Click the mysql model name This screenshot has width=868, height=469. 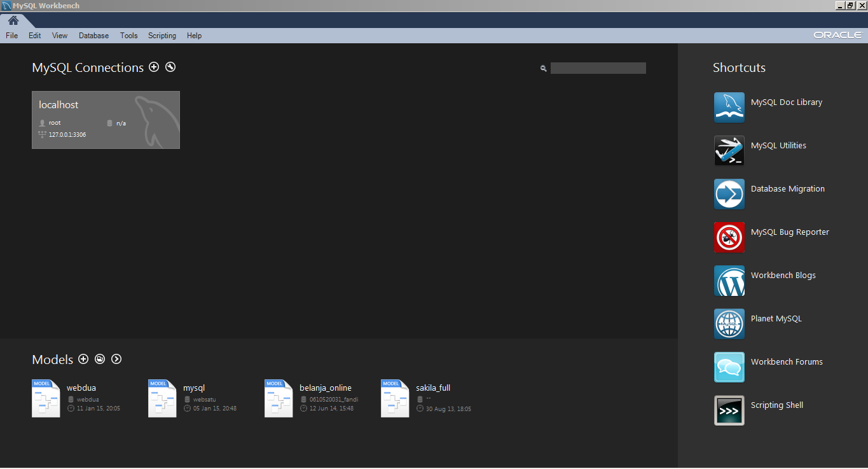194,388
